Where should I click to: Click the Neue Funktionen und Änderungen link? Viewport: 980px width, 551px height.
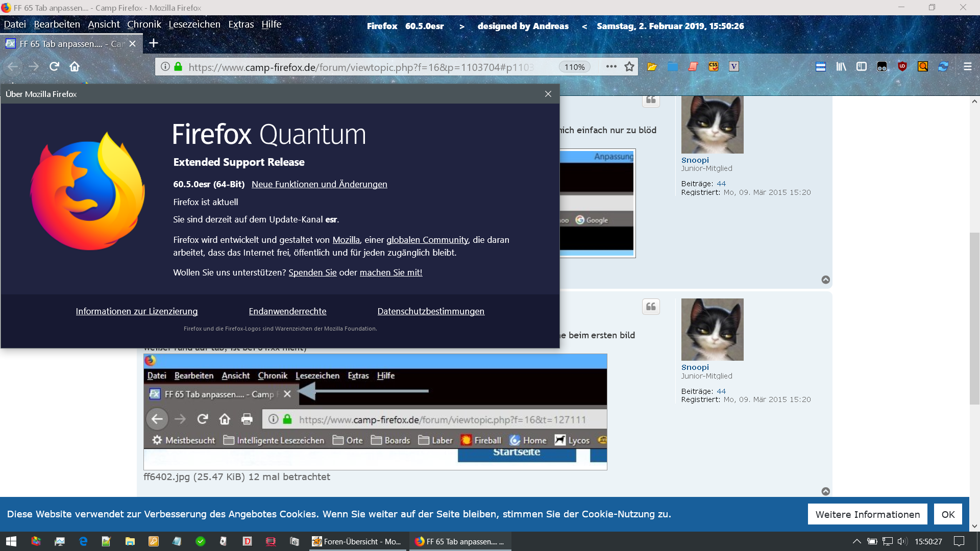click(x=319, y=184)
